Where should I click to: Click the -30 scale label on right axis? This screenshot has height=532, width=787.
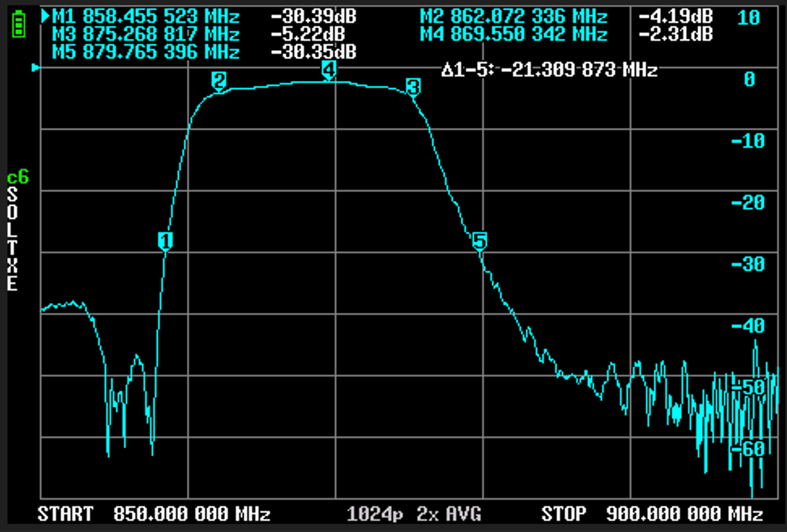point(748,264)
